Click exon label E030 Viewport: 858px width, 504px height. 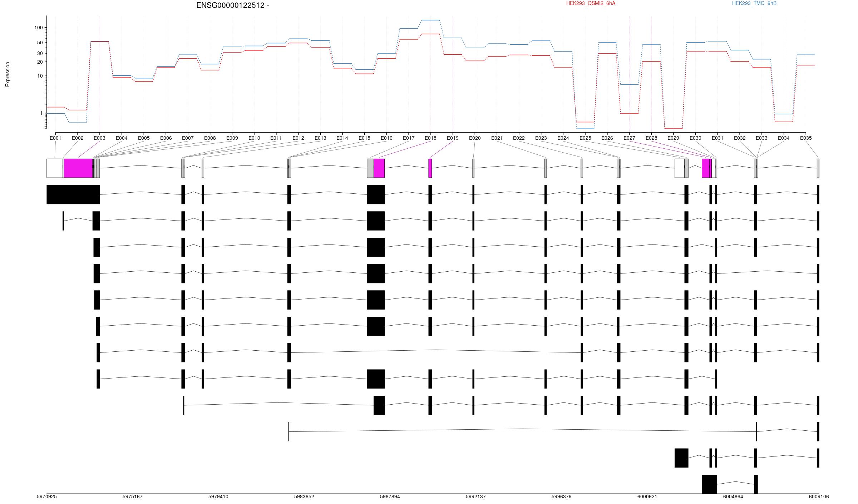click(x=695, y=138)
